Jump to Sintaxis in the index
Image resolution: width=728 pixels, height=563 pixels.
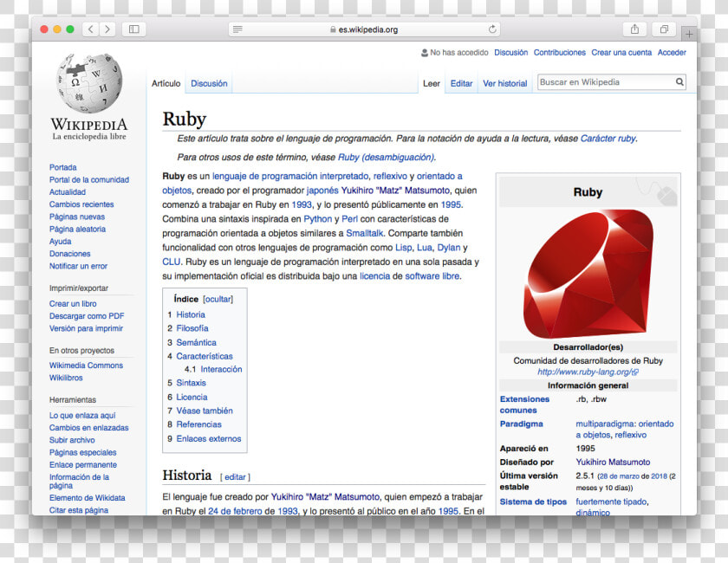pyautogui.click(x=191, y=383)
